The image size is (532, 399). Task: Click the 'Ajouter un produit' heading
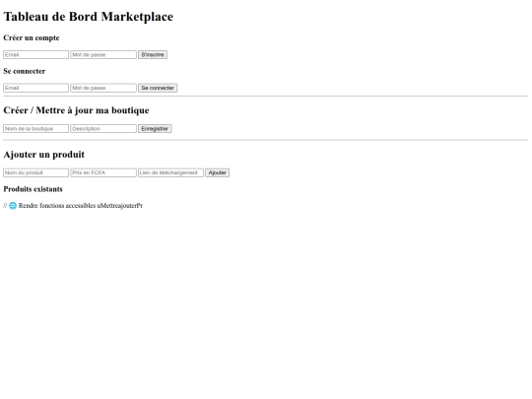(x=43, y=155)
